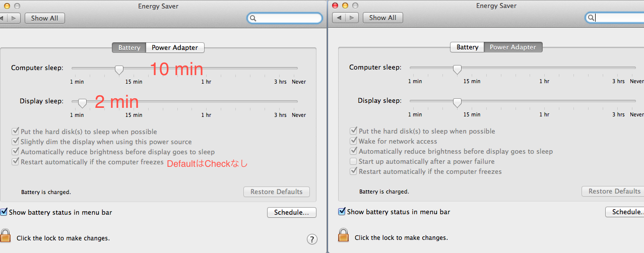The height and width of the screenshot is (253, 644).
Task: Switch to Battery tab in right window
Action: (467, 47)
